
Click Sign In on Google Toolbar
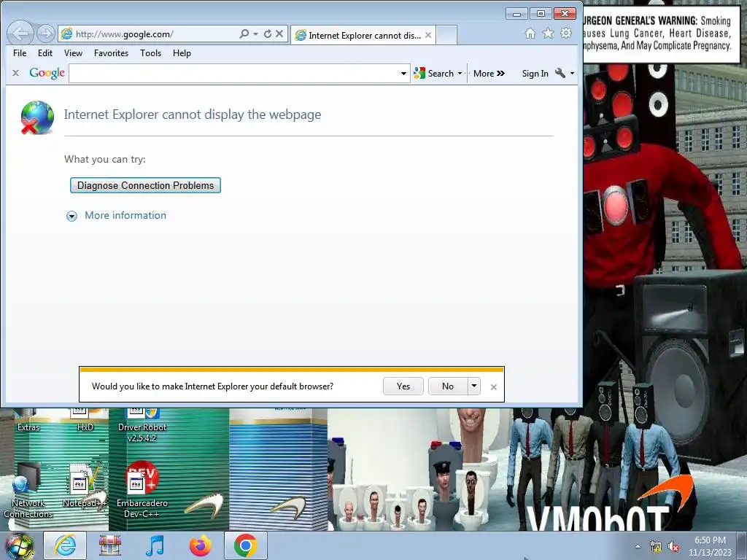point(535,74)
